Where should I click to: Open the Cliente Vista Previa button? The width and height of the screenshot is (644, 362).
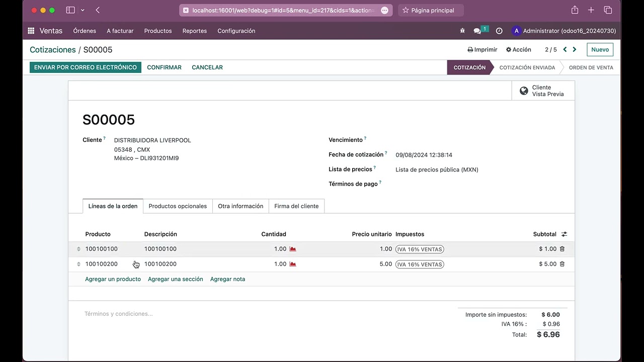click(x=543, y=90)
